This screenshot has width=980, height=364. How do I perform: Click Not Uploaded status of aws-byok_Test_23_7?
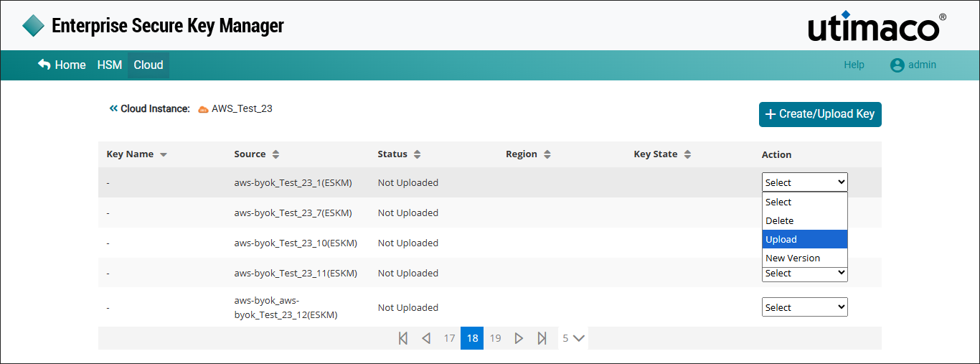tap(407, 213)
